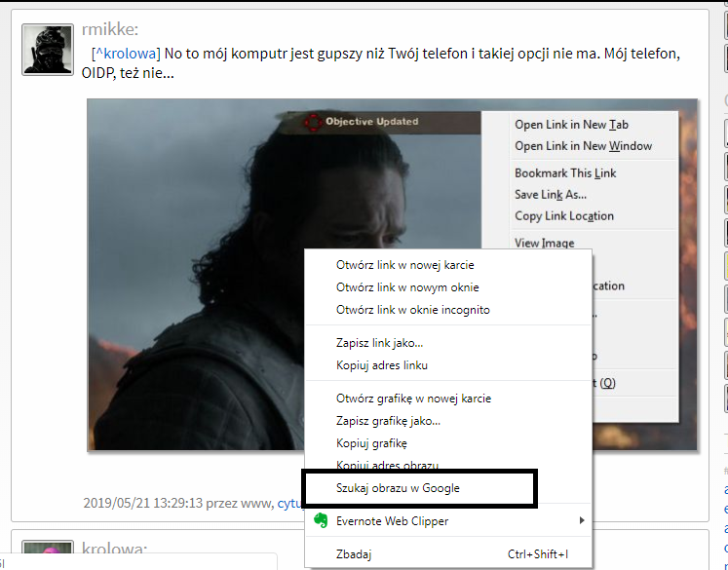Open the embedded screenshot image in rmikke's post
Screen dimensions: 728x570
[x=393, y=275]
